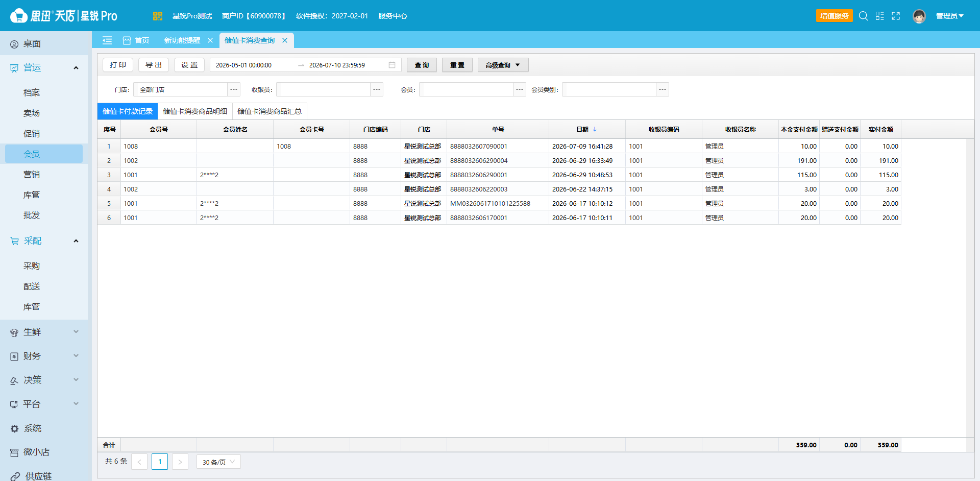Click the 导出 button
The image size is (980, 481).
click(154, 65)
